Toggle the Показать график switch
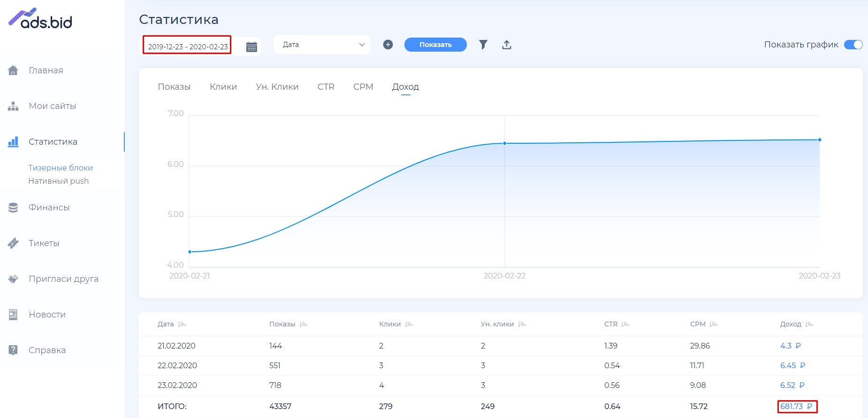The image size is (868, 418). pyautogui.click(x=853, y=45)
